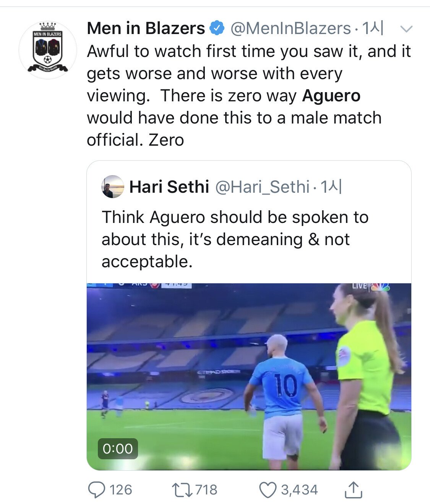Tap the @Hari_Sethi handle
The width and height of the screenshot is (430, 504).
pos(263,187)
